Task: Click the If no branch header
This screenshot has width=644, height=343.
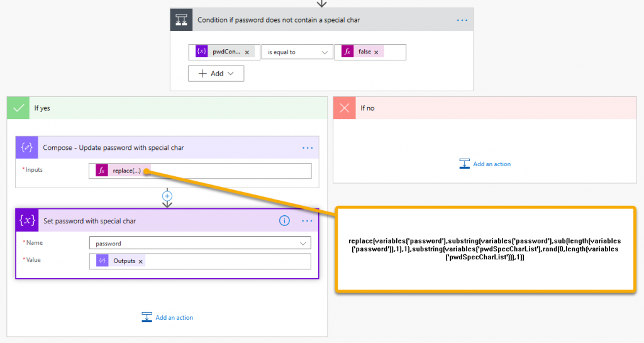Action: pyautogui.click(x=485, y=108)
